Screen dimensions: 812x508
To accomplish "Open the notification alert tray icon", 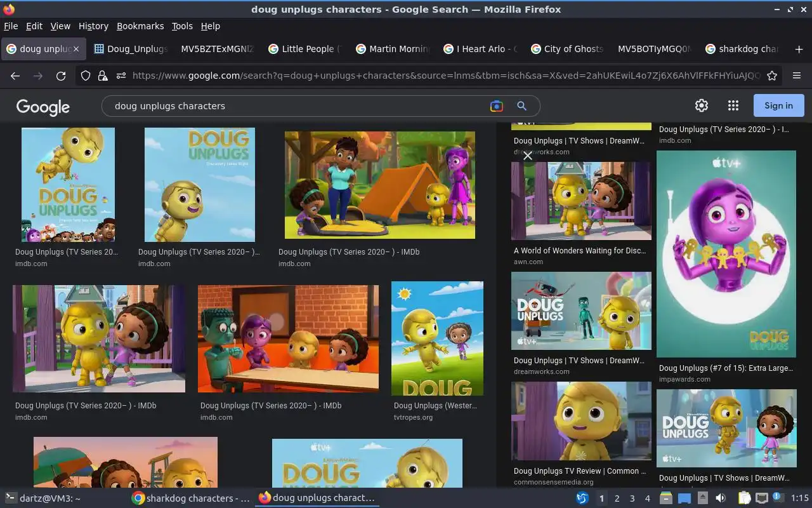I will (x=778, y=498).
